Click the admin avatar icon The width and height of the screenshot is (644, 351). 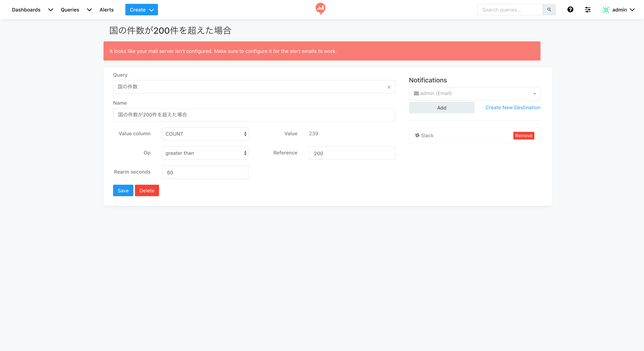coord(606,10)
